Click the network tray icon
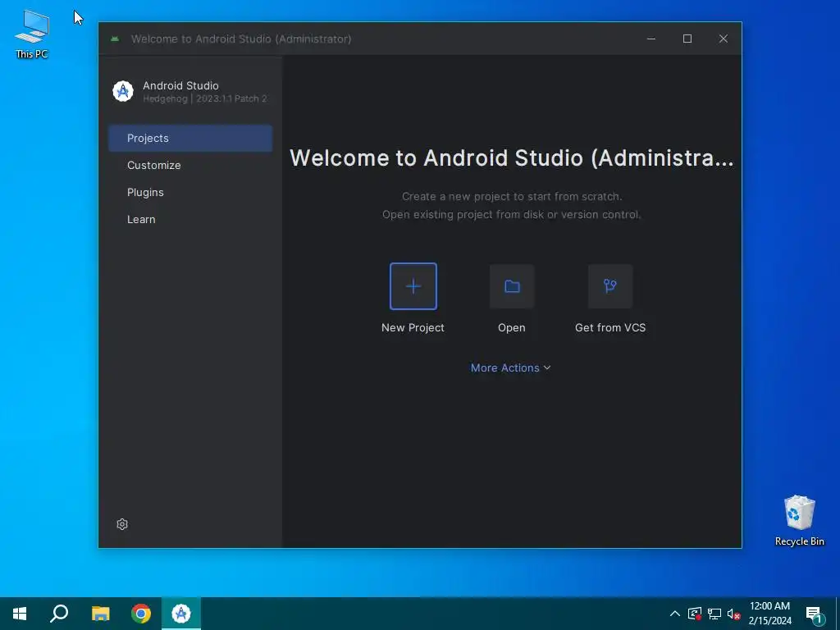 click(714, 614)
